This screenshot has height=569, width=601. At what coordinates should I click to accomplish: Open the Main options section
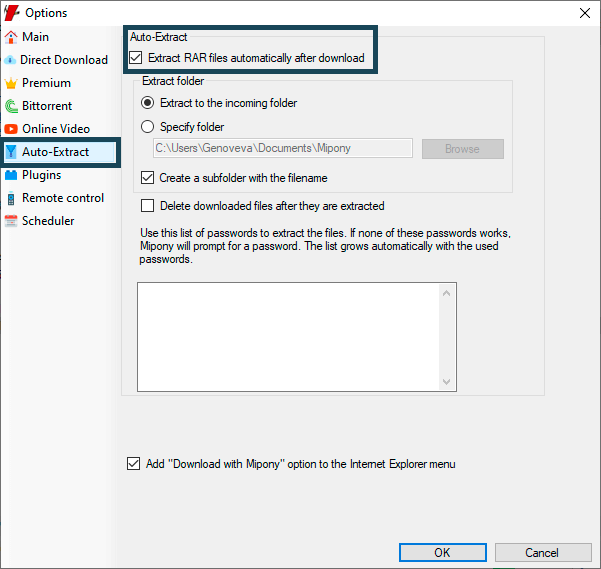coord(35,37)
